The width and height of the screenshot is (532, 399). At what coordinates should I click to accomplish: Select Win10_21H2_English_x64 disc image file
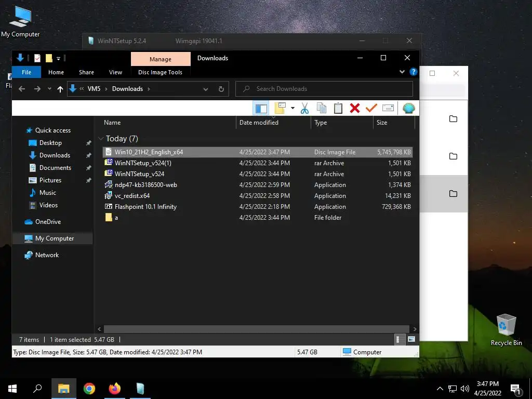click(258, 152)
